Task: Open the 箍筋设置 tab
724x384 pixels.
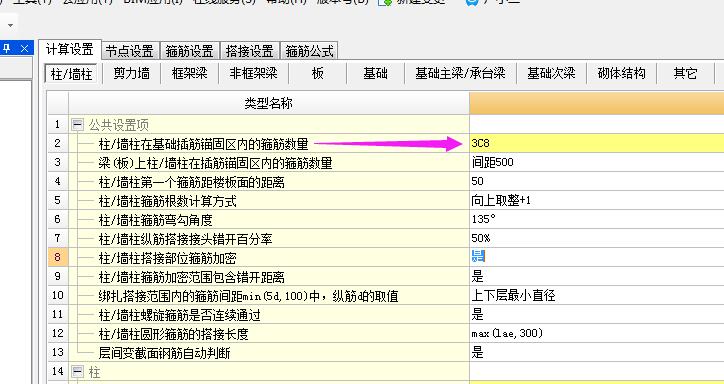Action: [190, 51]
